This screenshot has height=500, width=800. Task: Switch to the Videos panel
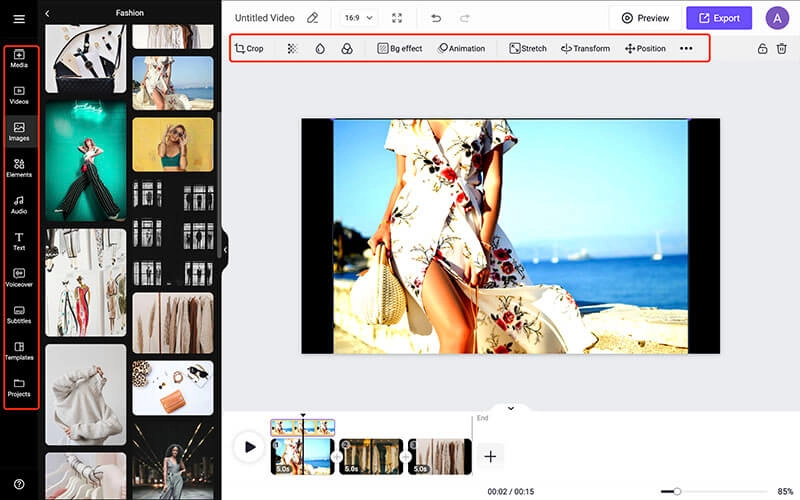click(19, 95)
